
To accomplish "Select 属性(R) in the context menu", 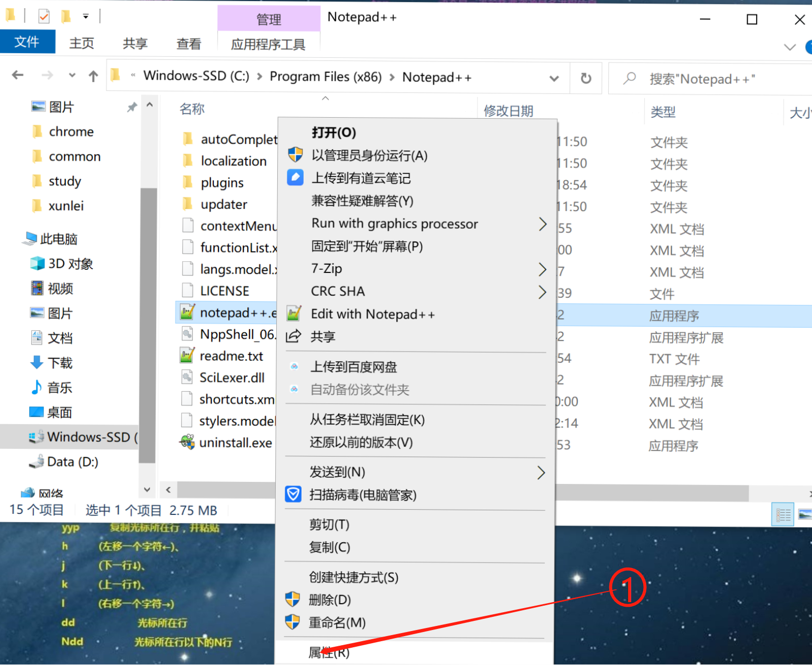I will pos(329,652).
